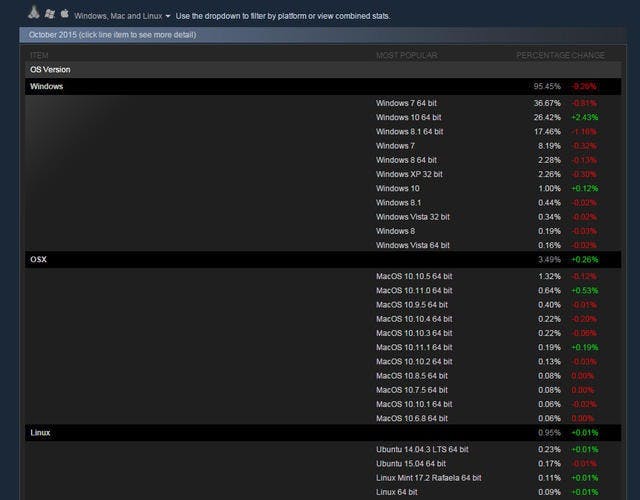
Task: Select the Windows category row
Action: click(x=323, y=87)
